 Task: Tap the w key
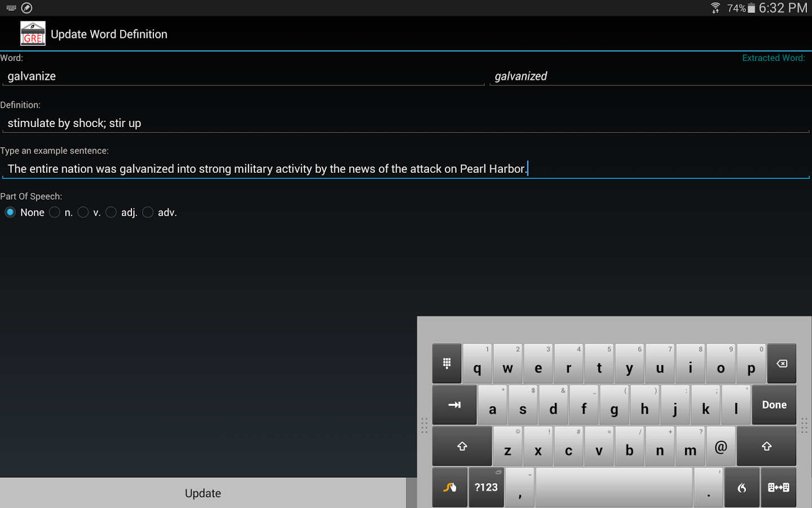click(507, 364)
